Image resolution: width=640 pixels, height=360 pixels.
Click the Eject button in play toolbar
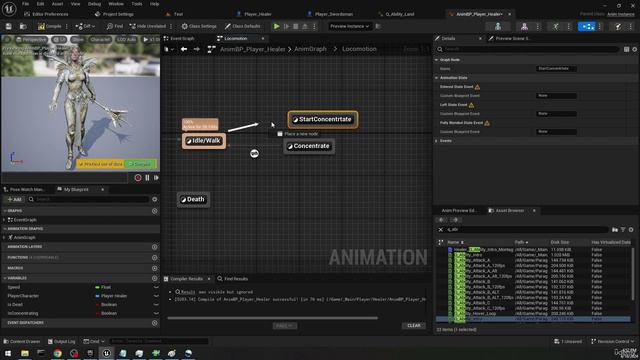click(304, 26)
